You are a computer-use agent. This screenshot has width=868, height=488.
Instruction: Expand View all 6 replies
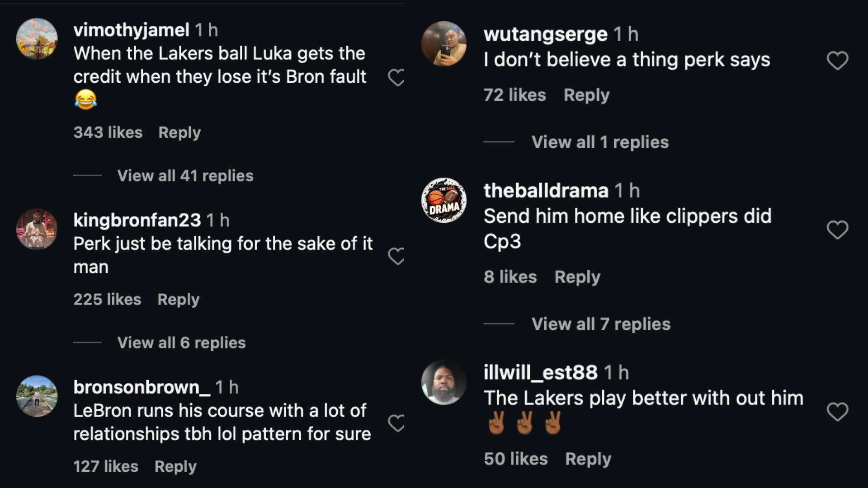tap(181, 343)
